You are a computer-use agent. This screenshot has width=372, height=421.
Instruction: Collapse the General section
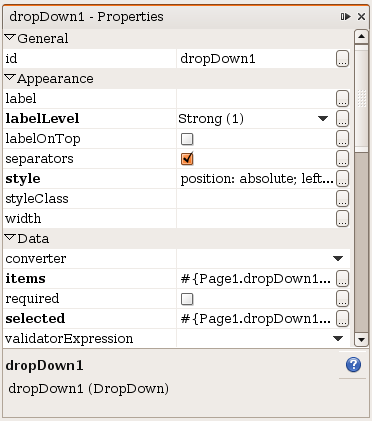point(10,38)
